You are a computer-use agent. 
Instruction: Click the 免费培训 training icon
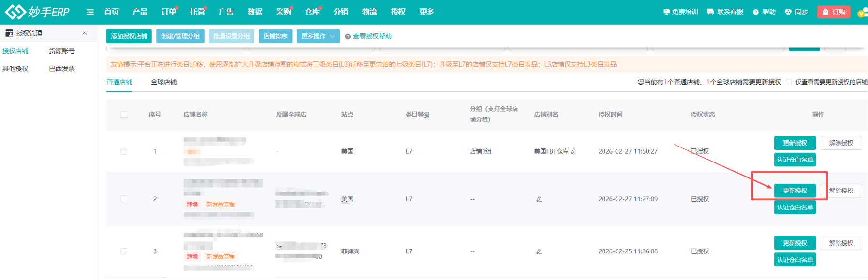pyautogui.click(x=666, y=12)
